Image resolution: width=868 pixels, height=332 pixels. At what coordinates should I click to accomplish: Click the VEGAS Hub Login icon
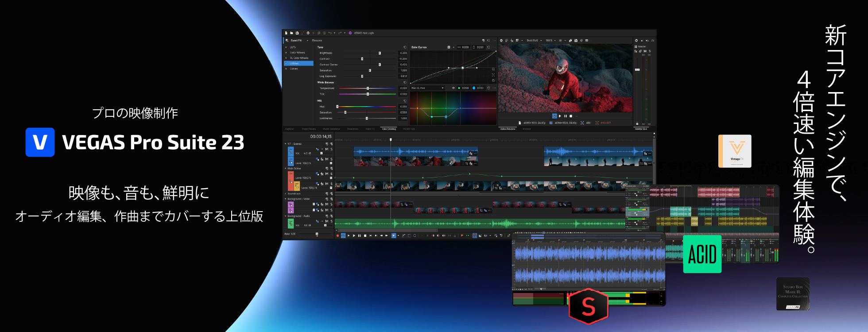(x=350, y=33)
